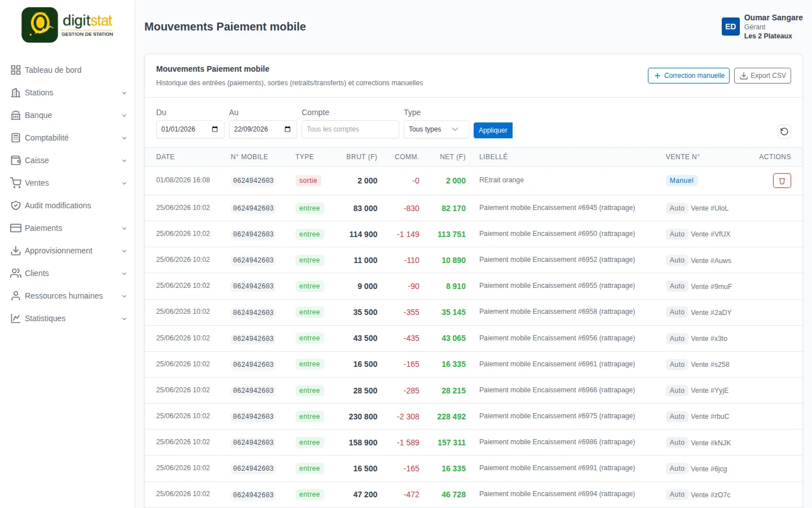Open the Clients menu item
This screenshot has height=508, width=812.
(x=68, y=273)
